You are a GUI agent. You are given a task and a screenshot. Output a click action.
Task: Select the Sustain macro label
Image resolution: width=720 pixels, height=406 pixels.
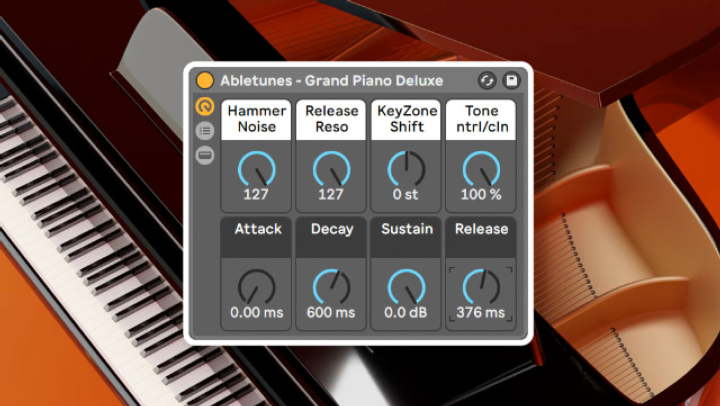[x=406, y=237]
